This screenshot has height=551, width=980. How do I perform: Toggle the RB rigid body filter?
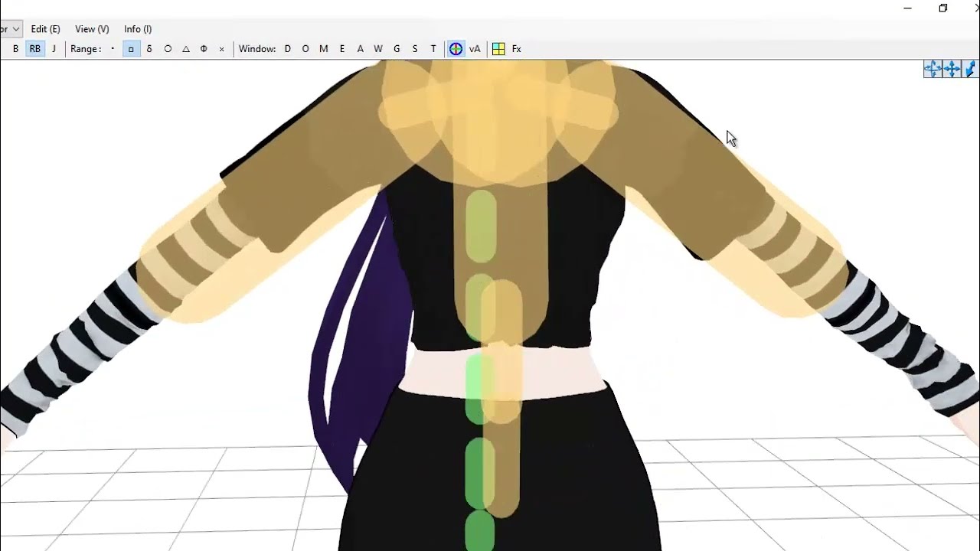[35, 49]
